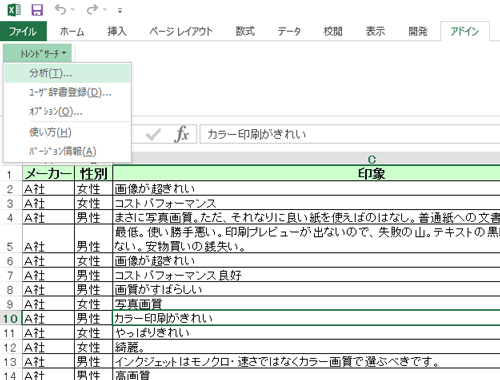Select 女性 cell in row 11
Viewport: 500px width, 380px height.
point(94,333)
